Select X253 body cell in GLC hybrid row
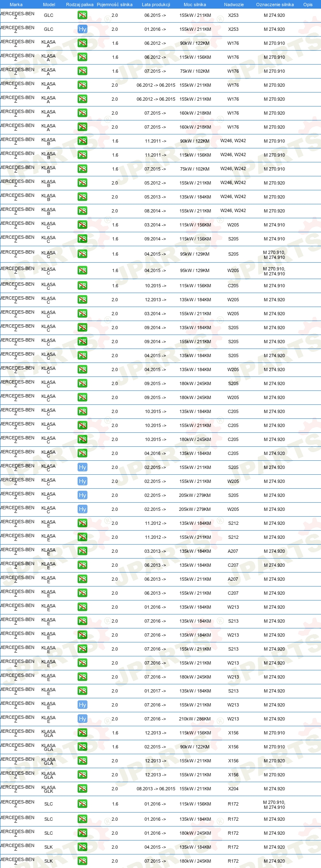Image resolution: width=321 pixels, height=868 pixels. pyautogui.click(x=233, y=29)
